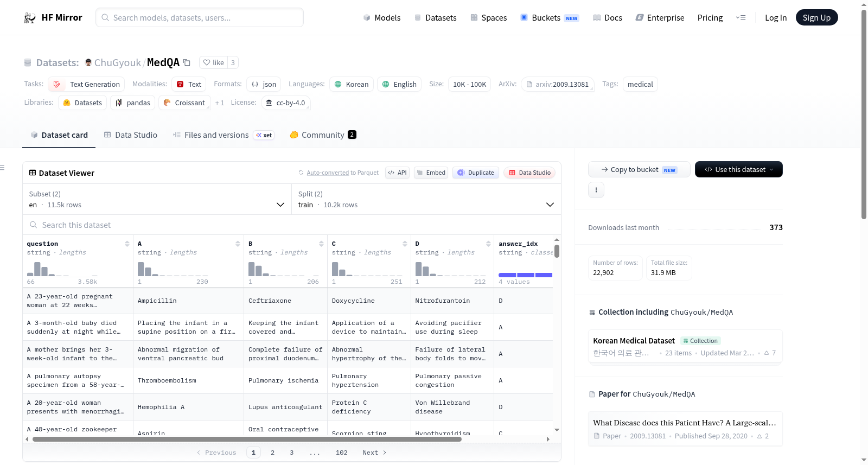Go to Spaces in navigation
Viewport: 868px width, 465px height.
pos(489,18)
